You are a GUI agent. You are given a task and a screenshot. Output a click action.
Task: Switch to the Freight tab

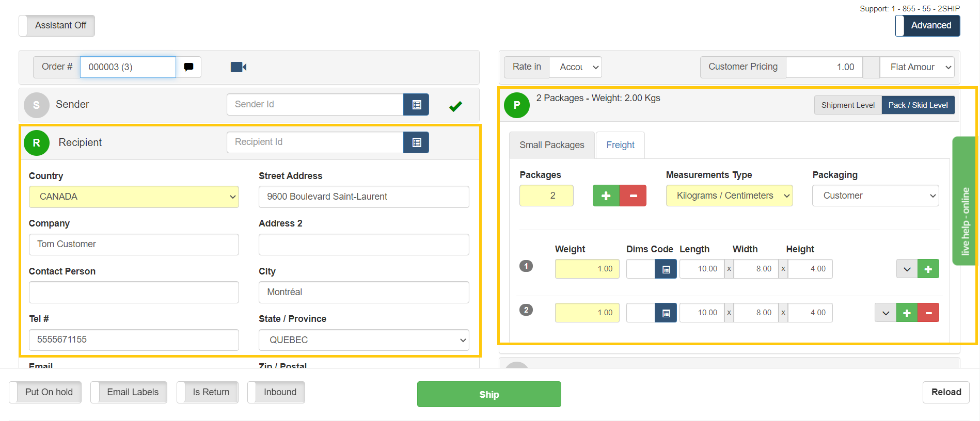620,145
